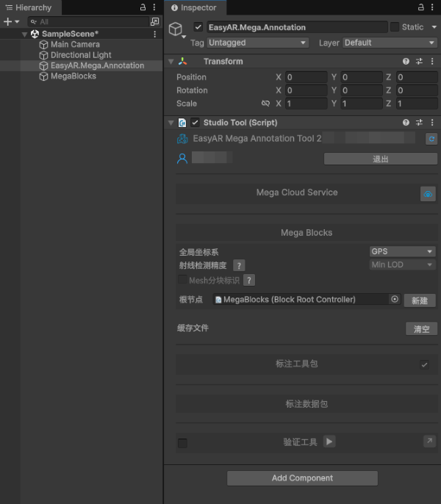Click the Add Component button

click(x=302, y=478)
